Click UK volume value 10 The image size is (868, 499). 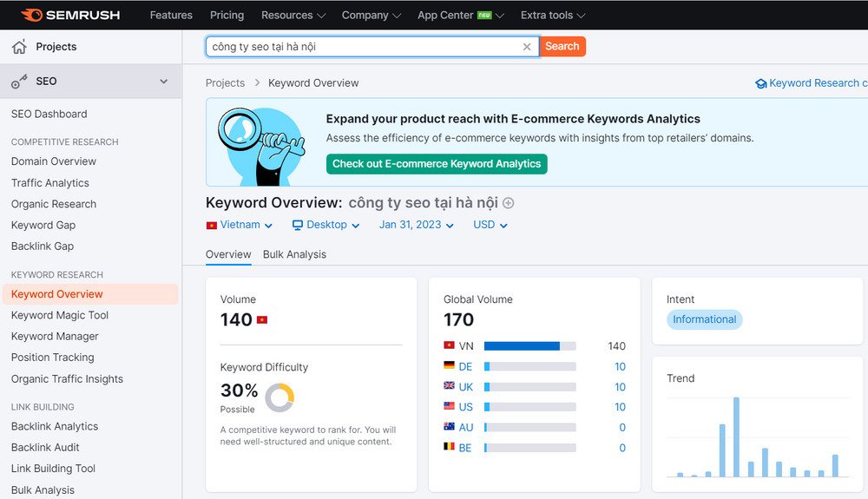click(620, 387)
